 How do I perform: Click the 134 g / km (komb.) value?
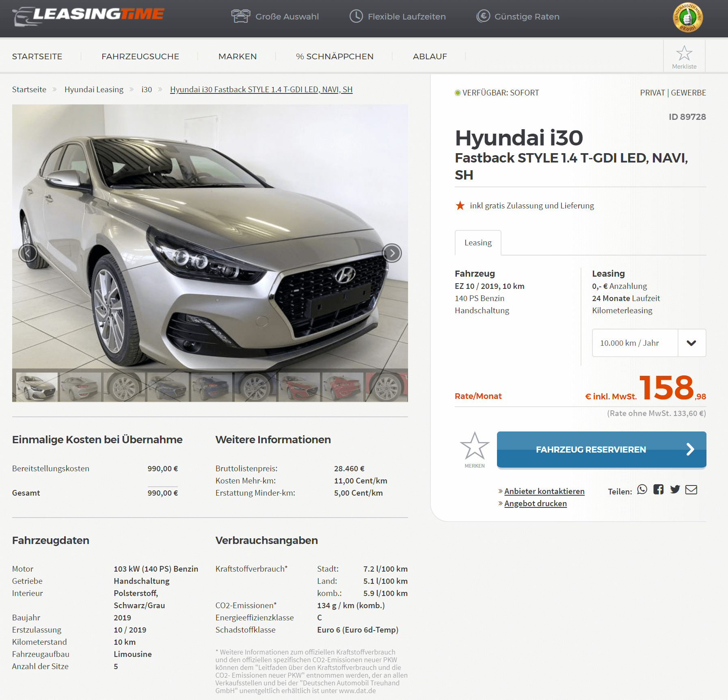[x=351, y=605]
